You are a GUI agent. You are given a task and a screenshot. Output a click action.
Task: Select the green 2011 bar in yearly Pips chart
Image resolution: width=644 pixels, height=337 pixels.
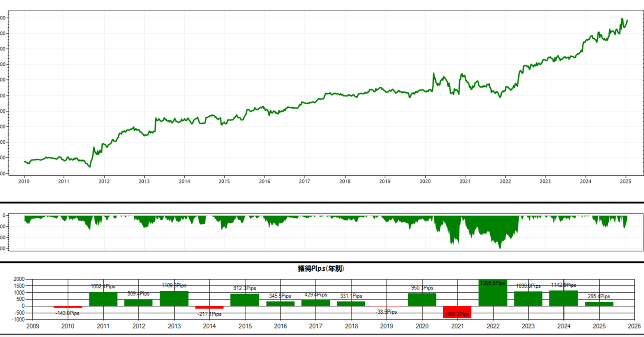[x=103, y=299]
